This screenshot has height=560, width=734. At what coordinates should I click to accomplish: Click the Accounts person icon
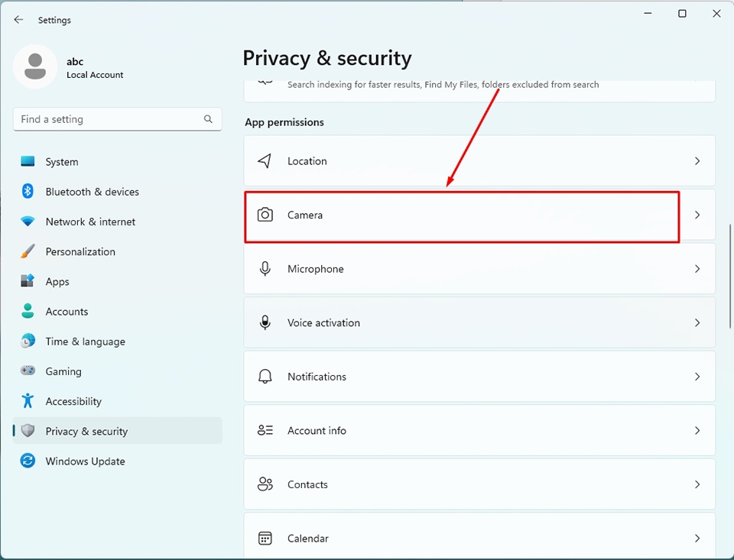click(x=28, y=311)
